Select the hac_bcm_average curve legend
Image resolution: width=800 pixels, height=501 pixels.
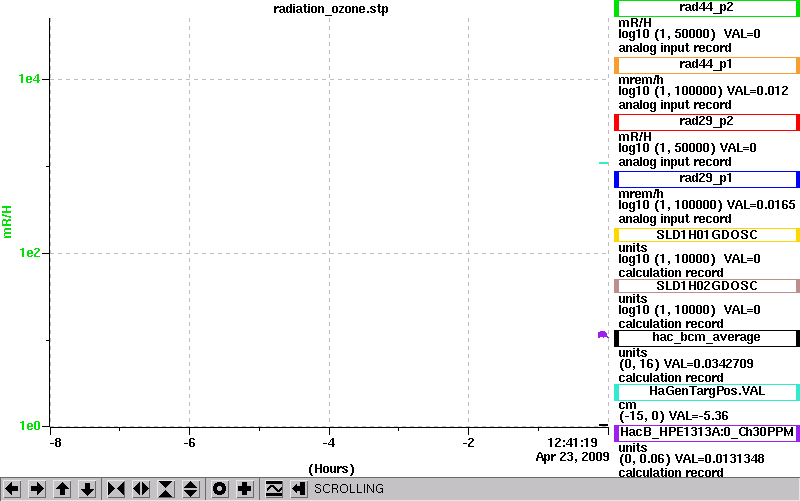tap(707, 338)
